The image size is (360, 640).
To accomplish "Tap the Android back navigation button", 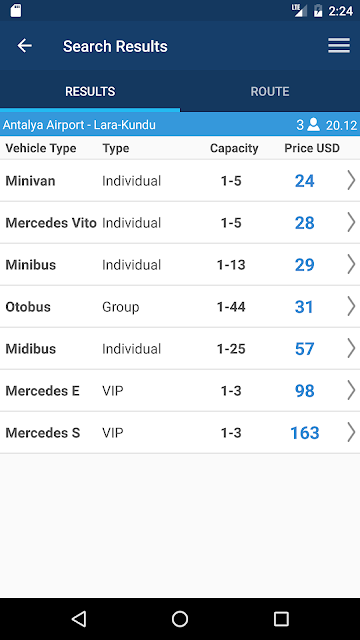I will (79, 619).
